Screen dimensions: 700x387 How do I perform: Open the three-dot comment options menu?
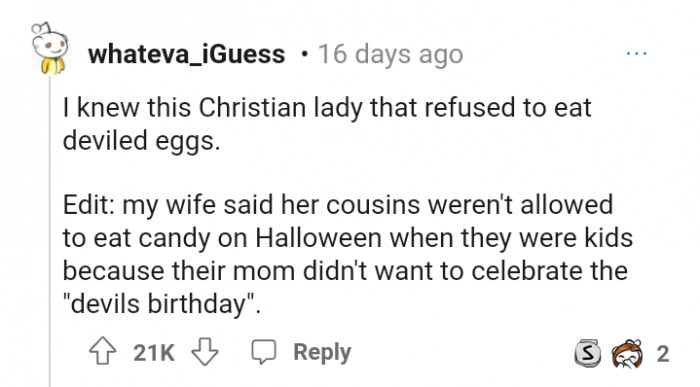pos(636,54)
